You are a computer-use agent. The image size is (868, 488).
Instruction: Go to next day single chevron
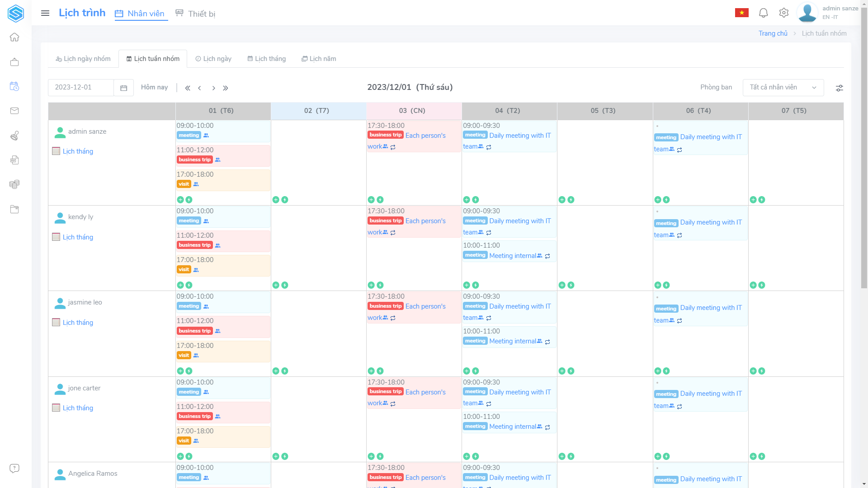click(213, 88)
